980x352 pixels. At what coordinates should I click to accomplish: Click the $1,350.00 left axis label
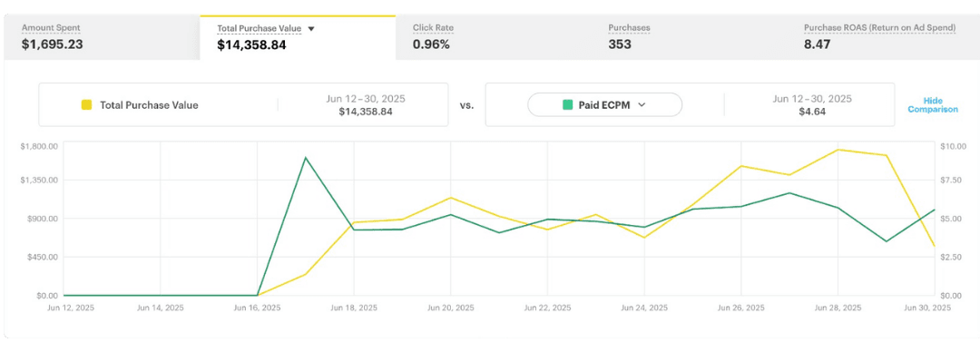point(39,180)
